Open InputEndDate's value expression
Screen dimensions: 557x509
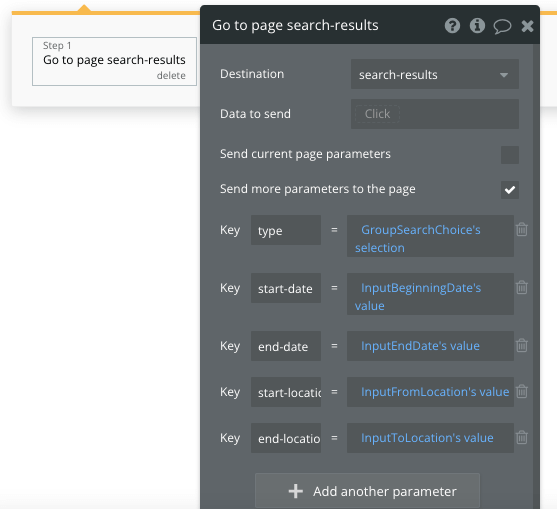pos(430,346)
